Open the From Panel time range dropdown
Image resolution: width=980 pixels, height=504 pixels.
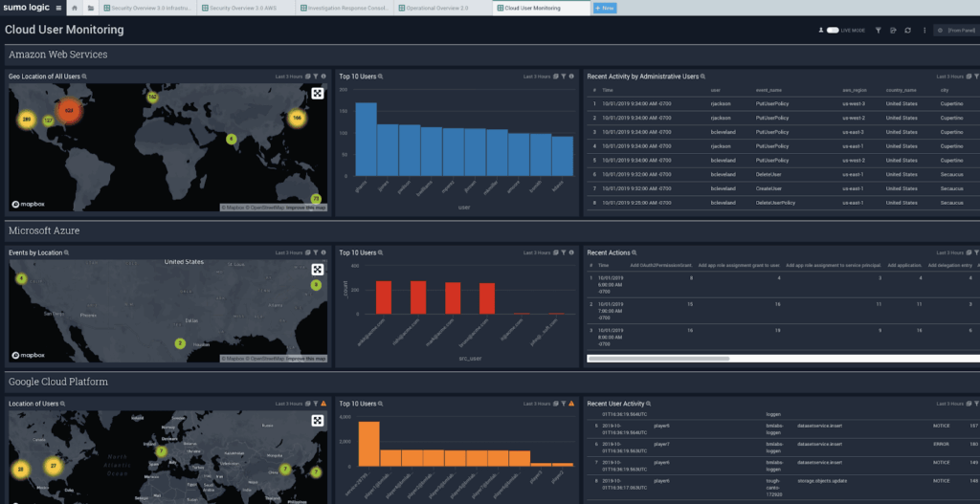957,30
